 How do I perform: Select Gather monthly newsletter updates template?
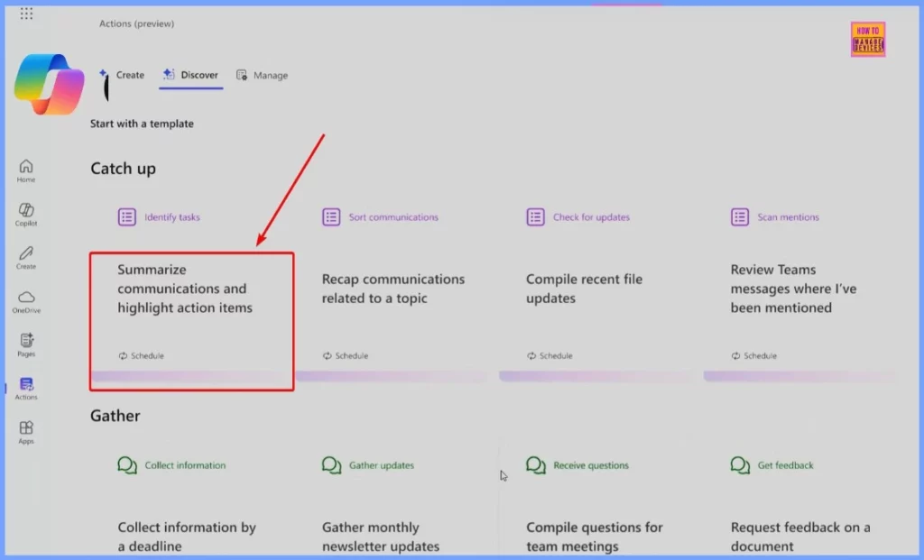tap(381, 537)
